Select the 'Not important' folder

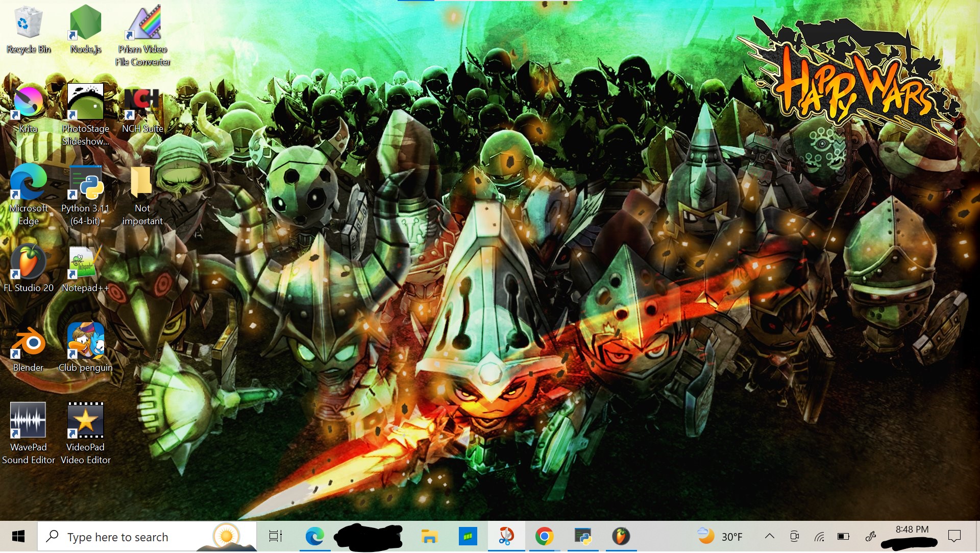click(142, 182)
